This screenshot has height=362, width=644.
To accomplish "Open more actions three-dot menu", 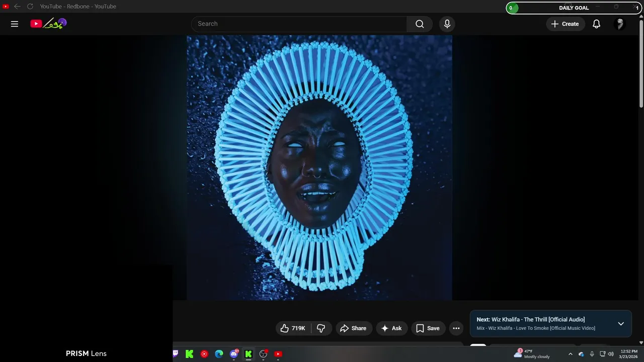I will (x=456, y=328).
